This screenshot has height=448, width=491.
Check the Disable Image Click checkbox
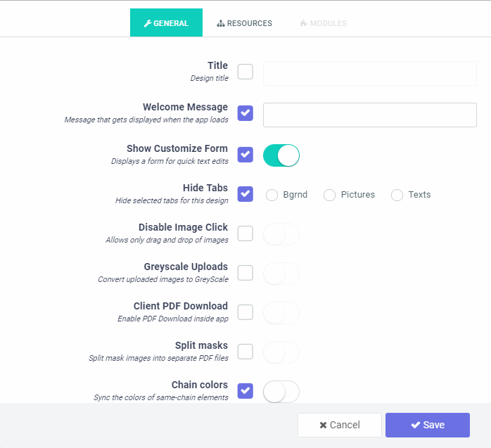coord(245,233)
